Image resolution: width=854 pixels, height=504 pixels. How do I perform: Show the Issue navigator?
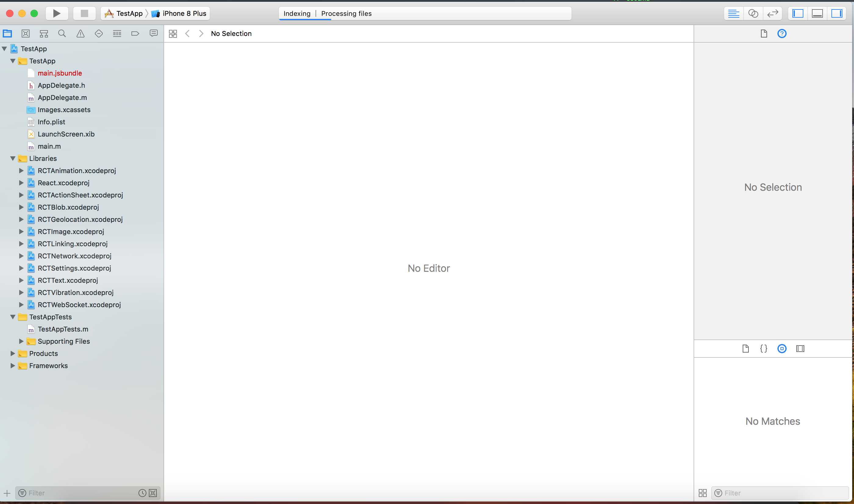pyautogui.click(x=81, y=33)
